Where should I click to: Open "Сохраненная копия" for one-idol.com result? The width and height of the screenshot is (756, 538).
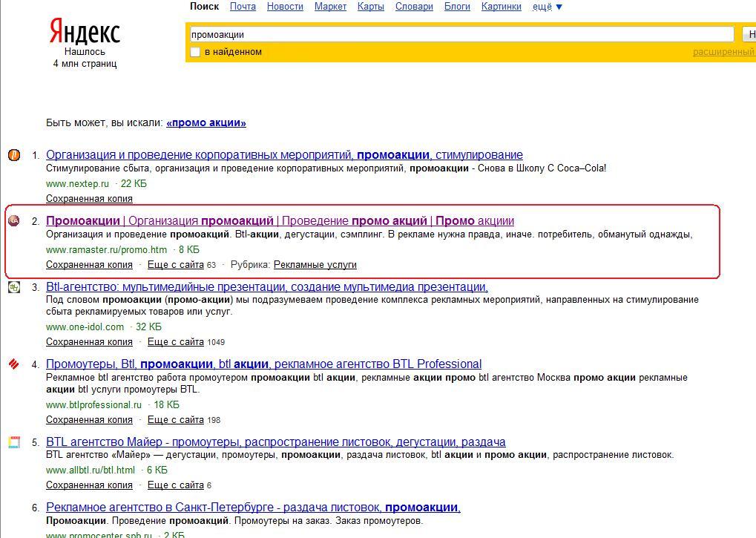click(89, 342)
